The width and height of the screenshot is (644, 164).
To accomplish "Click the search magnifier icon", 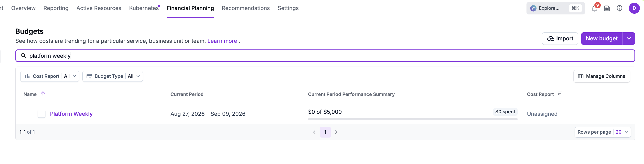I will click(x=23, y=56).
